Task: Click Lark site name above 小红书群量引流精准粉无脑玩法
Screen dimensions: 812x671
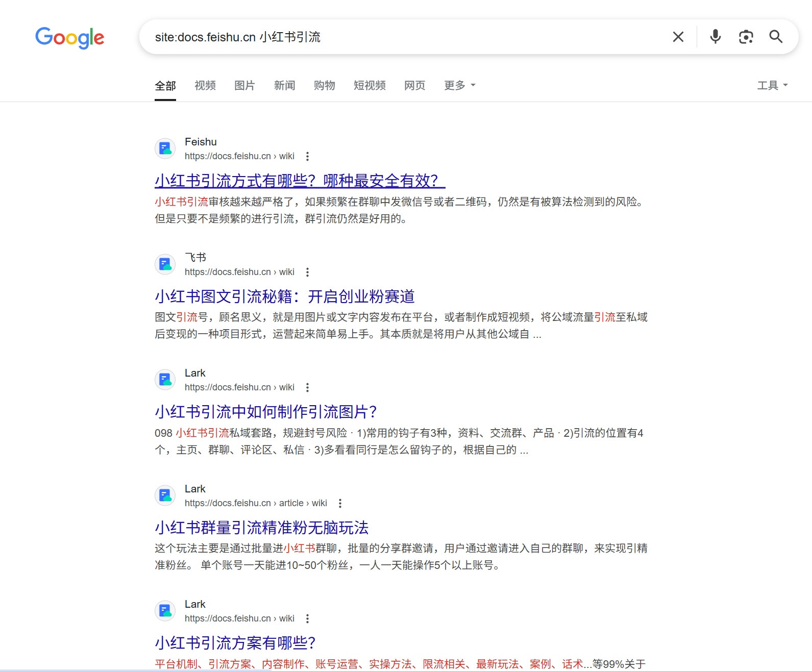Action: (x=195, y=489)
